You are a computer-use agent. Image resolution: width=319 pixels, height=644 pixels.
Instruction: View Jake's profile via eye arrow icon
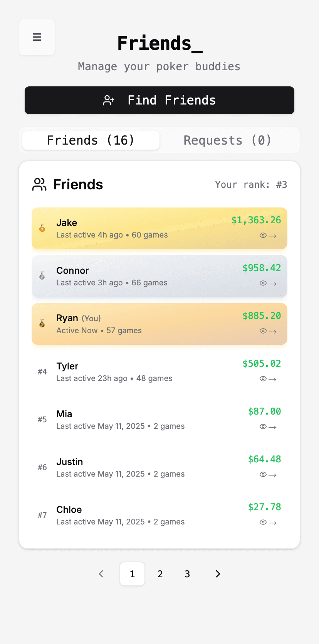tap(268, 236)
